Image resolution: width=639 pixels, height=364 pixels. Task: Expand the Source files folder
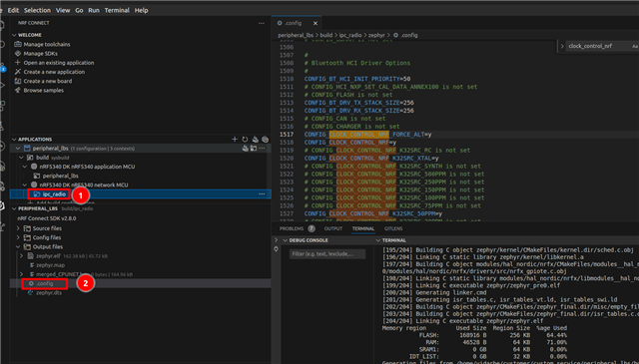point(18,228)
